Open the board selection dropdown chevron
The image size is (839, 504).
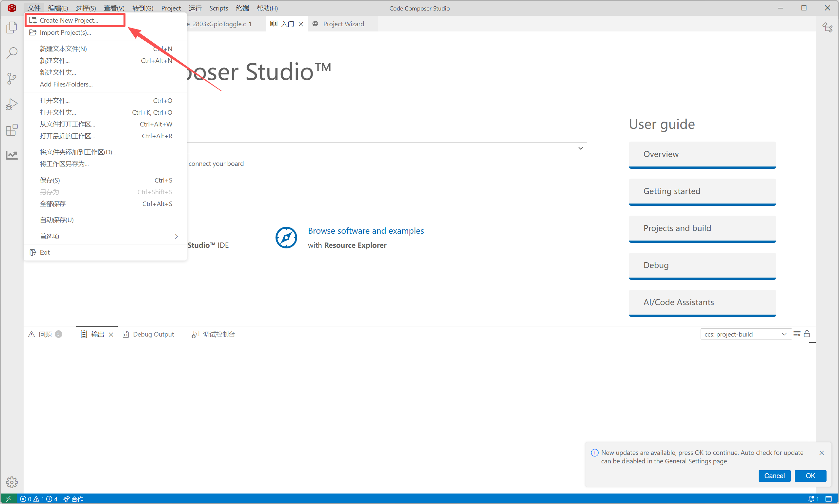coord(580,148)
